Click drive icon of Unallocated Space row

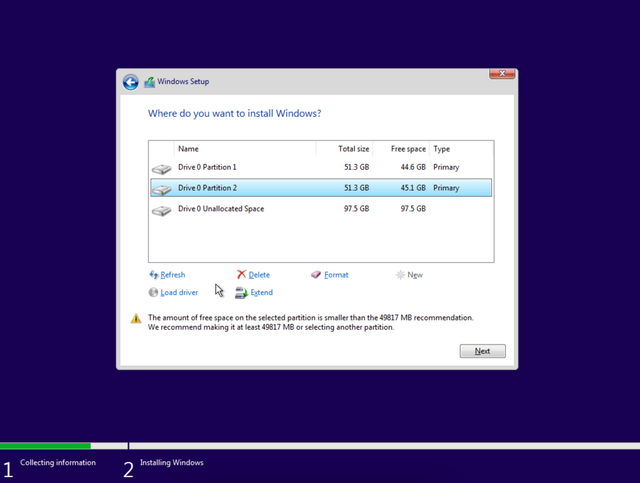(x=162, y=210)
